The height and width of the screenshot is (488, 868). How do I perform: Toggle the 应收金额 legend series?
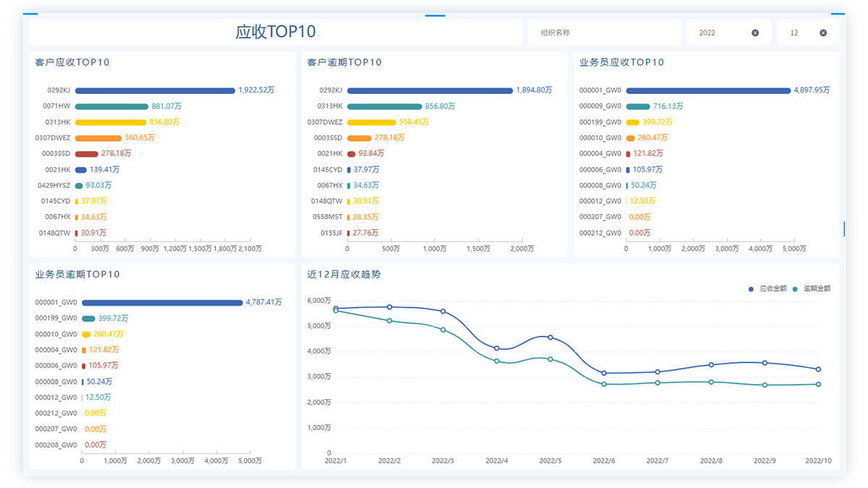[x=767, y=288]
